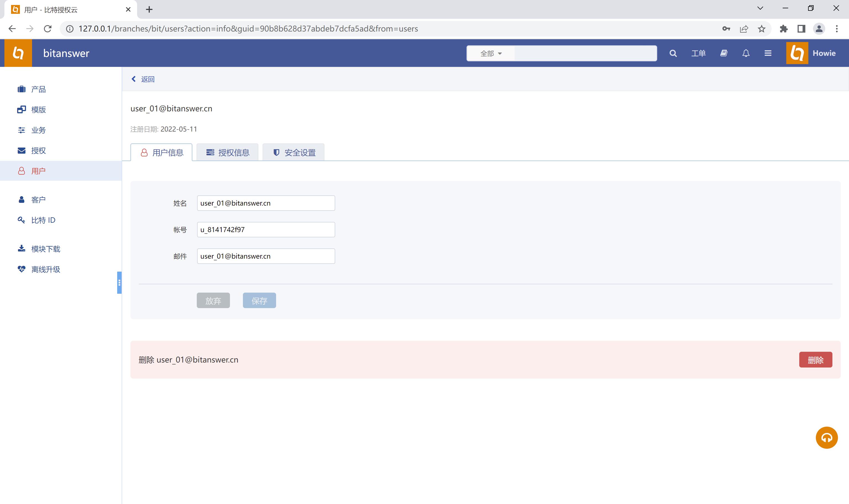Click the 保存 button
The width and height of the screenshot is (849, 504).
(x=259, y=301)
